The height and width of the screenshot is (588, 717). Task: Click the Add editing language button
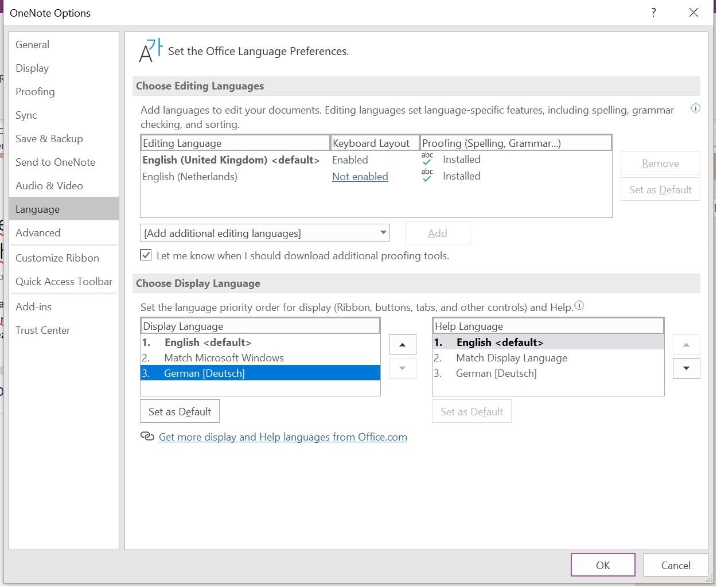(x=438, y=232)
